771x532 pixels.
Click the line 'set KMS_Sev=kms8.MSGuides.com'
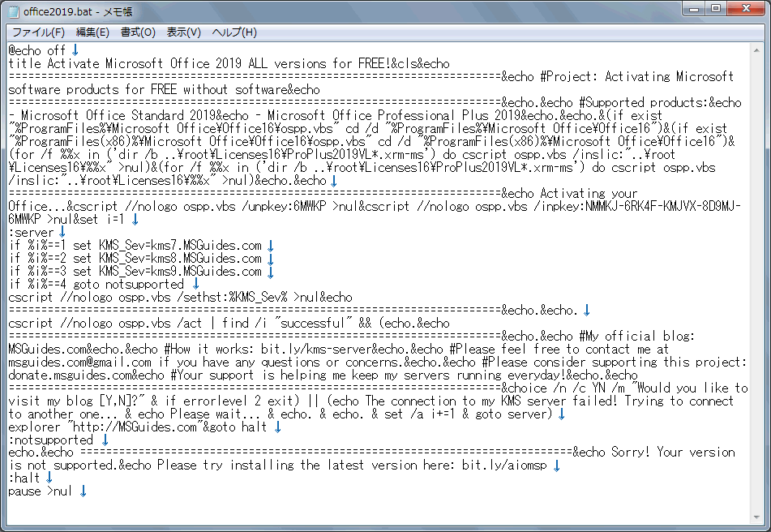point(167,258)
